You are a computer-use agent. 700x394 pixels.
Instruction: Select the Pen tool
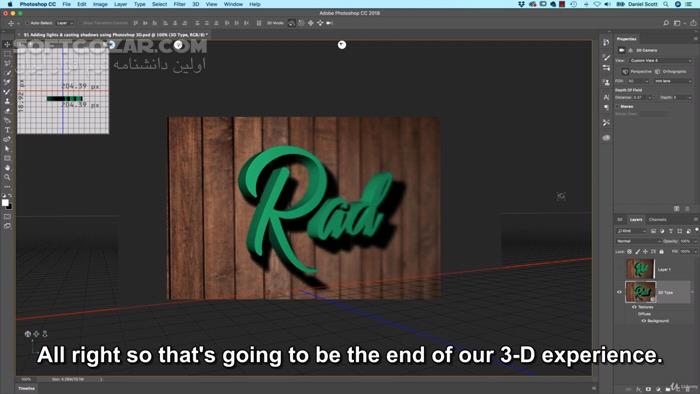pos(7,139)
